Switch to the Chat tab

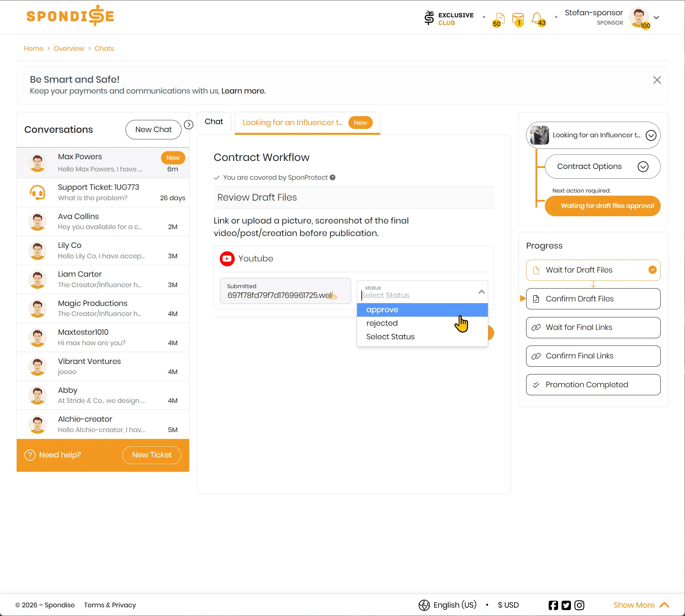(x=214, y=122)
